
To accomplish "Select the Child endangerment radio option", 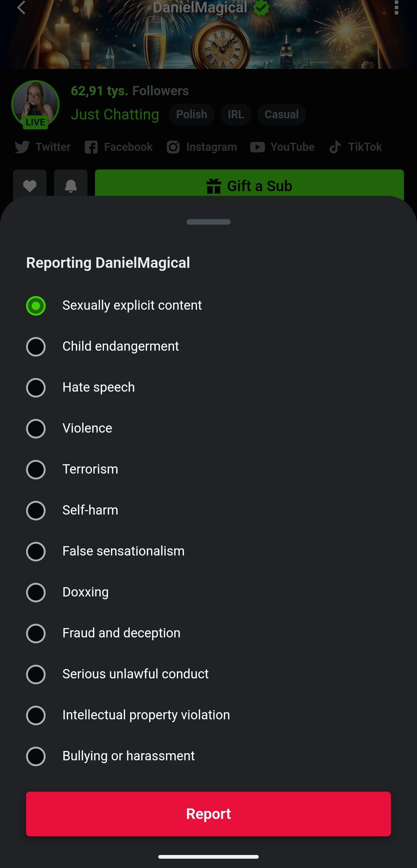I will 36,347.
